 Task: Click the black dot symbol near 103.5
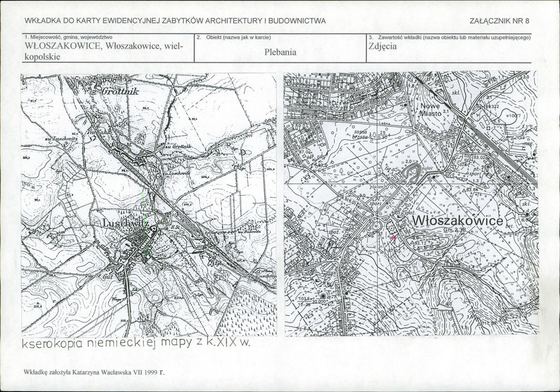pos(323,296)
